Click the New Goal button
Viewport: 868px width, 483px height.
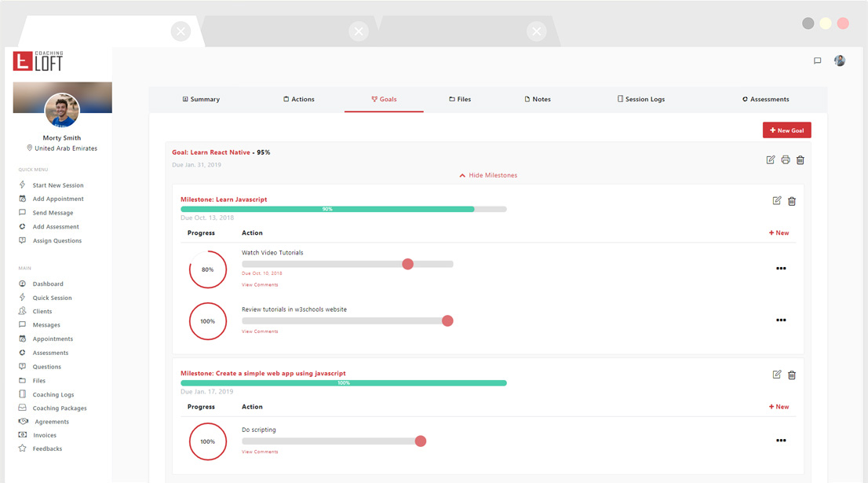[x=786, y=130]
